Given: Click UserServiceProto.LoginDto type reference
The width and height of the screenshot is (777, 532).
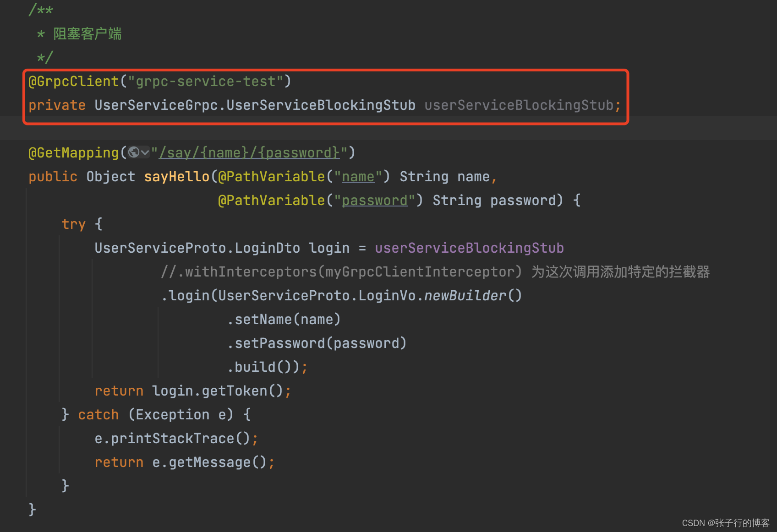Looking at the screenshot, I should tap(197, 248).
